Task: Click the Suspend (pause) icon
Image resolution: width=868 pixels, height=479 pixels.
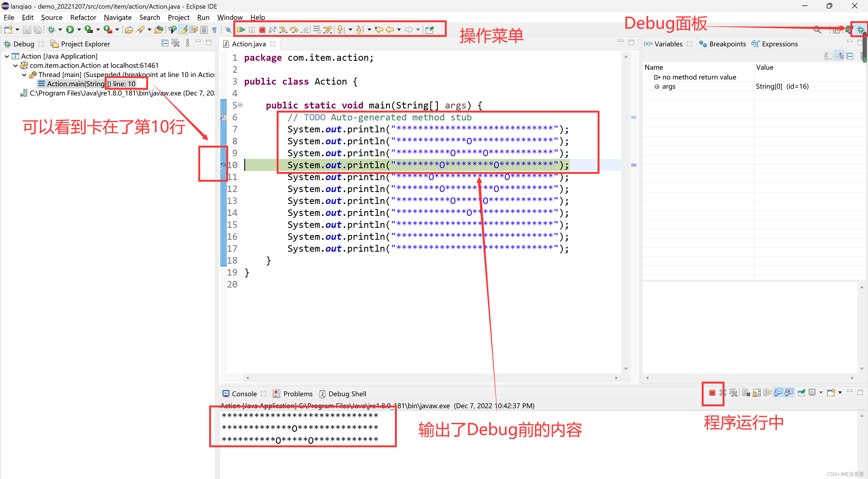Action: 252,30
